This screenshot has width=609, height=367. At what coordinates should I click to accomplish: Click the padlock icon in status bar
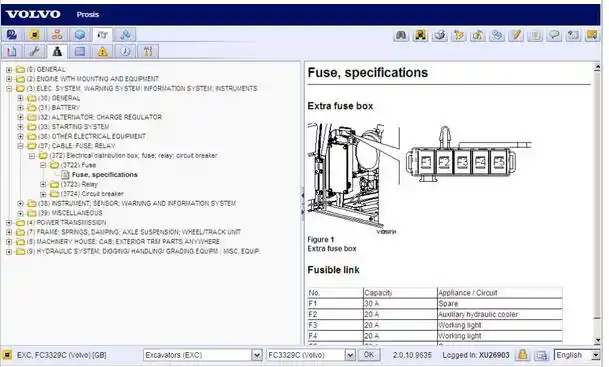[522, 355]
